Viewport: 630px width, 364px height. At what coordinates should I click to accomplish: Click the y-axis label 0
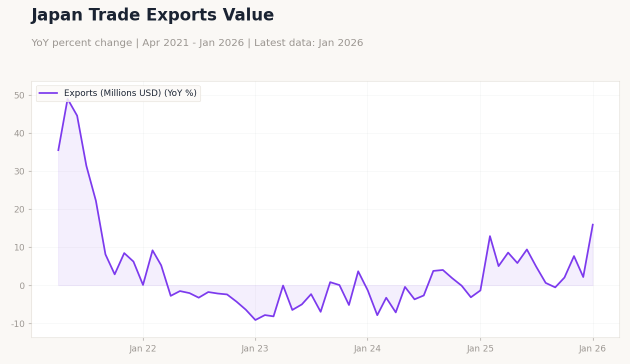(22, 285)
